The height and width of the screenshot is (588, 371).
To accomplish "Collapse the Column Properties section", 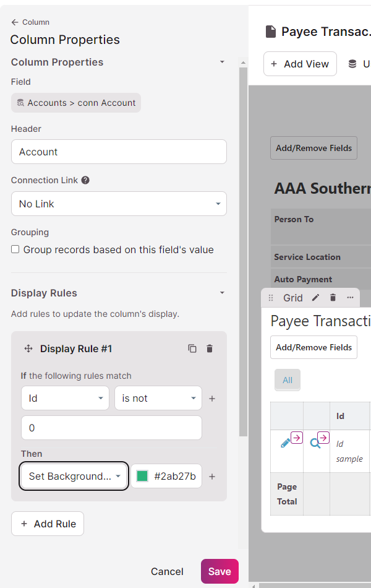I will 222,62.
